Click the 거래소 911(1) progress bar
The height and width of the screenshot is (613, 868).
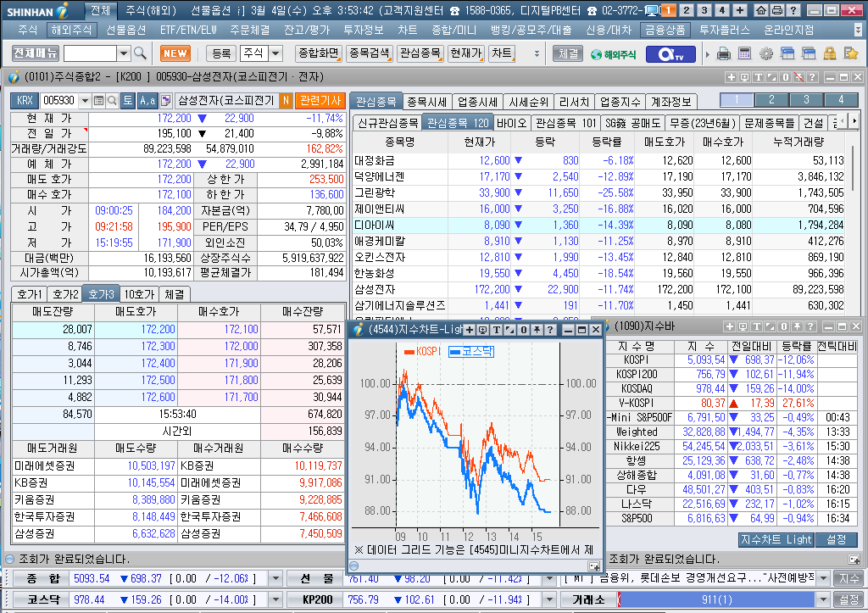716,599
